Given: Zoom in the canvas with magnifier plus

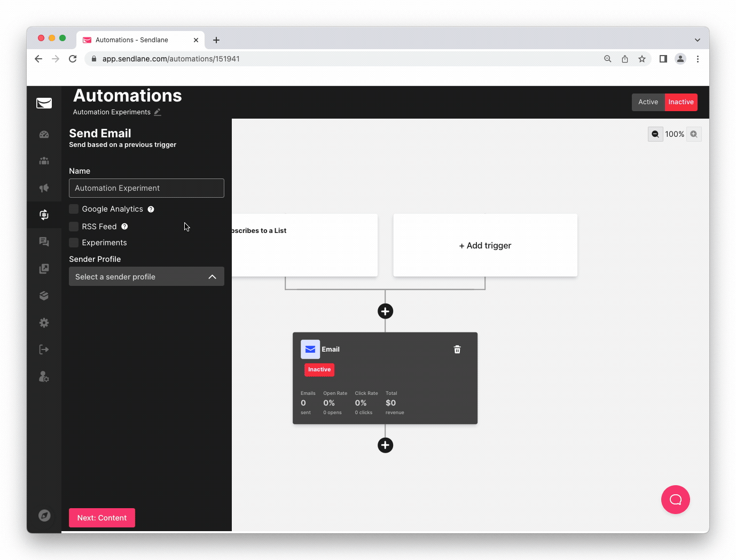Looking at the screenshot, I should coord(694,134).
